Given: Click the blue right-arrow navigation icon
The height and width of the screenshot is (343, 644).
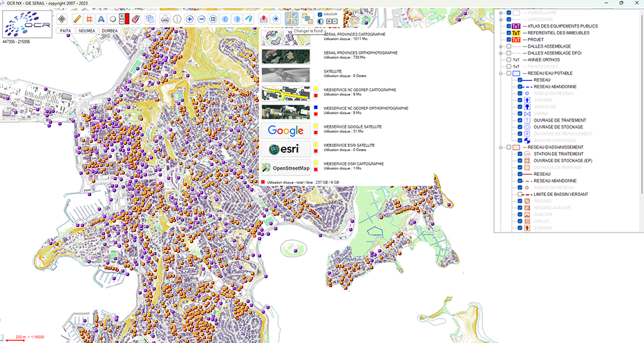Looking at the screenshot, I should coord(276,19).
